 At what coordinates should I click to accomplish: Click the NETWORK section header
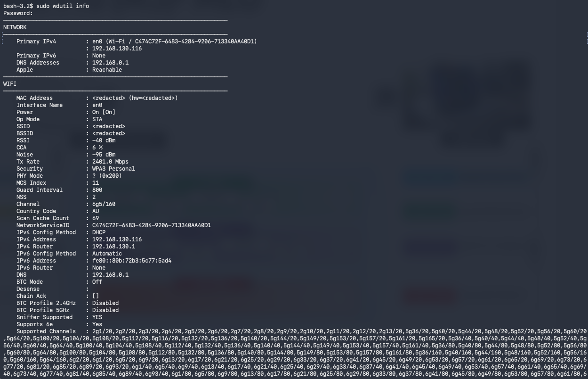[15, 27]
